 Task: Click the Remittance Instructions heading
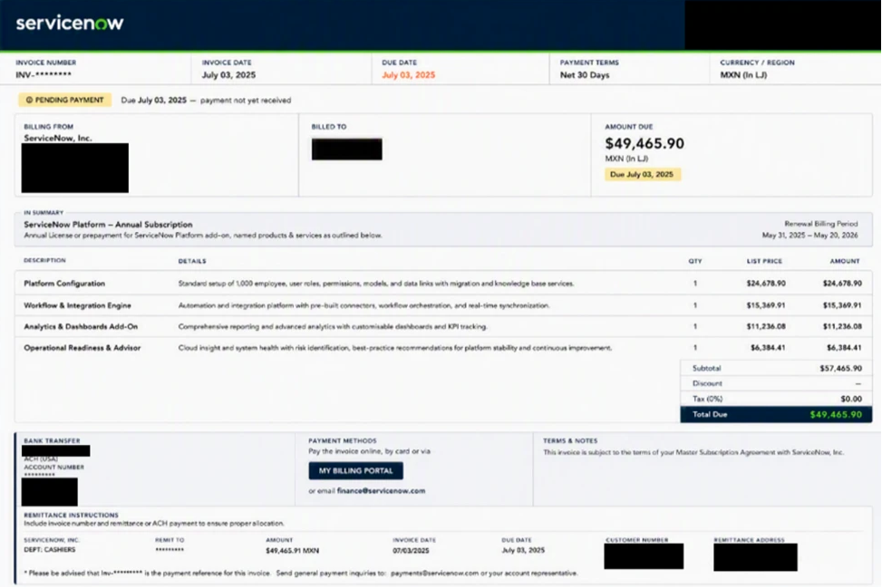click(x=71, y=515)
